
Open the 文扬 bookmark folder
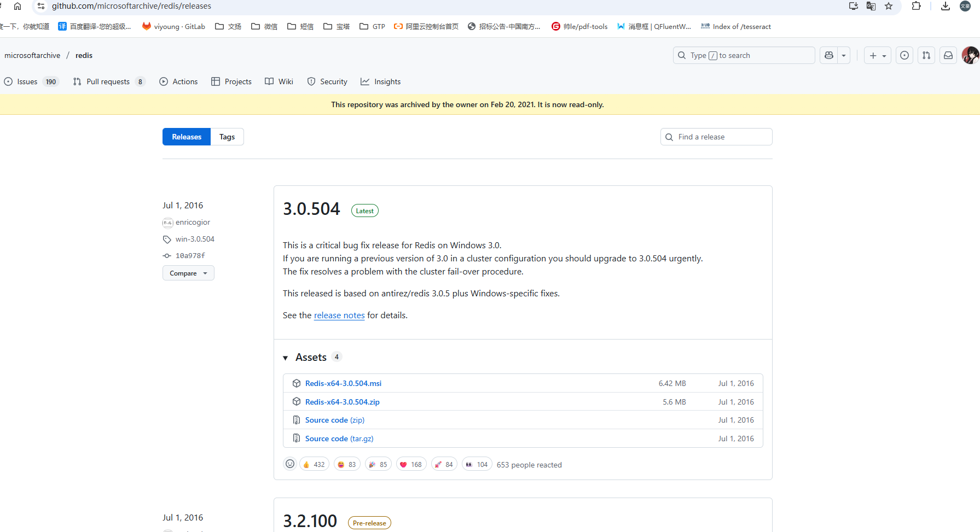tap(228, 26)
